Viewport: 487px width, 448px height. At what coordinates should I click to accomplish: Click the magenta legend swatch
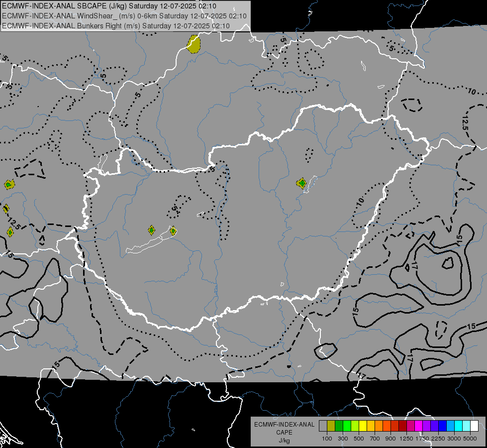click(418, 426)
